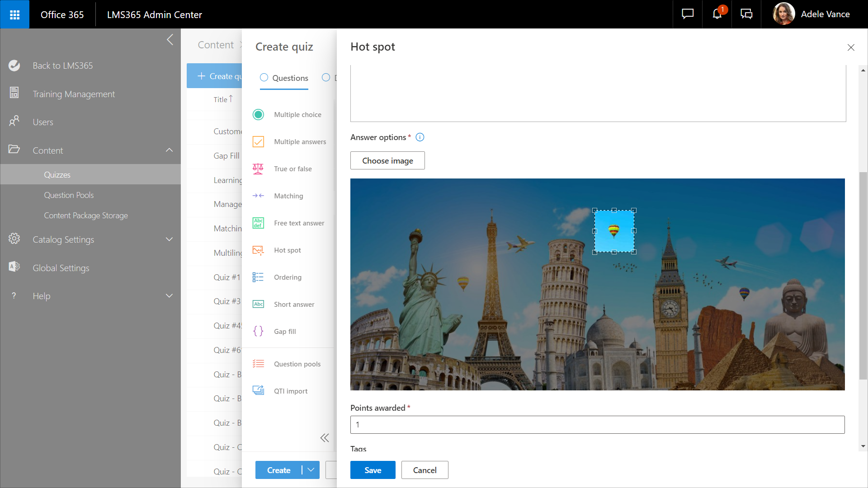868x488 pixels.
Task: Click the Answer options info icon
Action: click(x=420, y=137)
